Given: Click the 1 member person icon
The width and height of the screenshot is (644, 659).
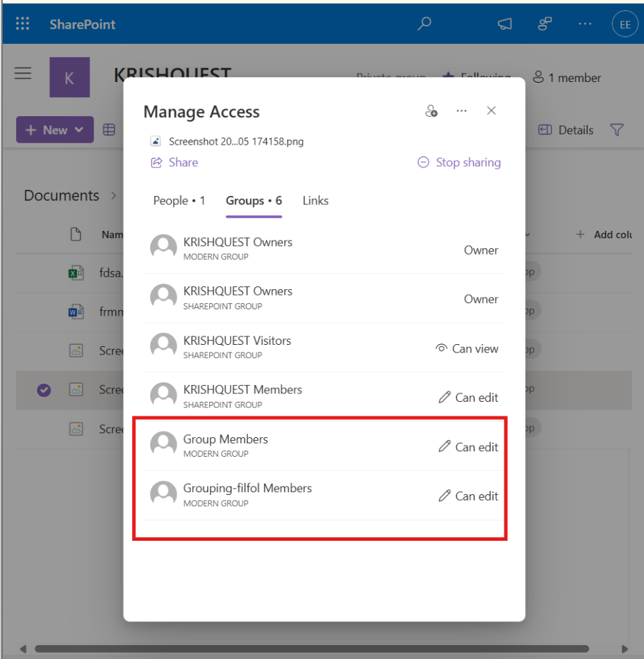Looking at the screenshot, I should point(538,77).
